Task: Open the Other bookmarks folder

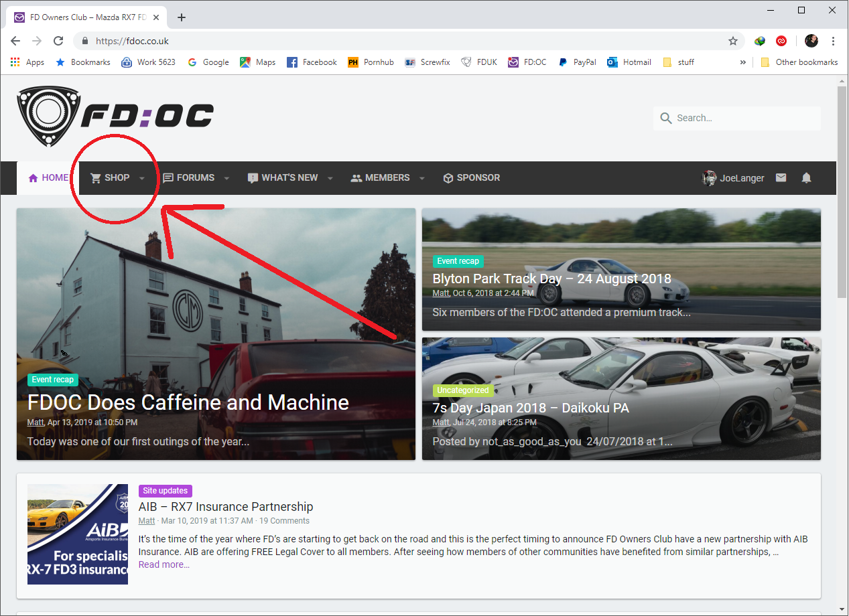Action: pyautogui.click(x=799, y=62)
